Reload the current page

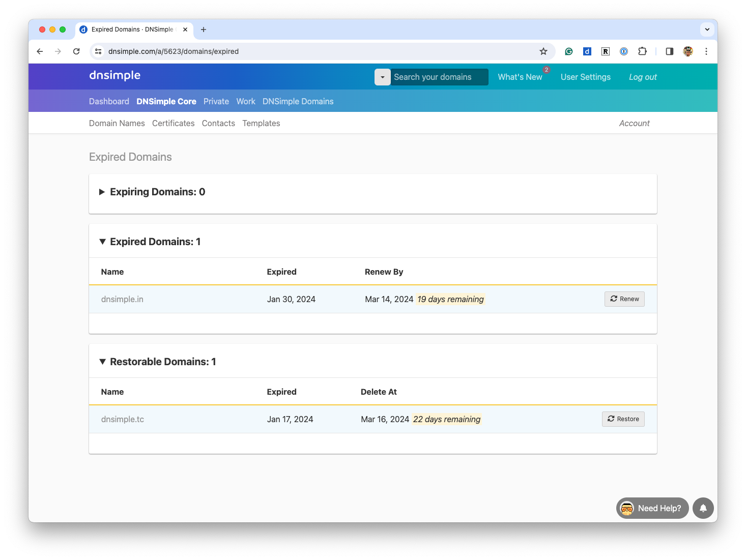tap(76, 51)
